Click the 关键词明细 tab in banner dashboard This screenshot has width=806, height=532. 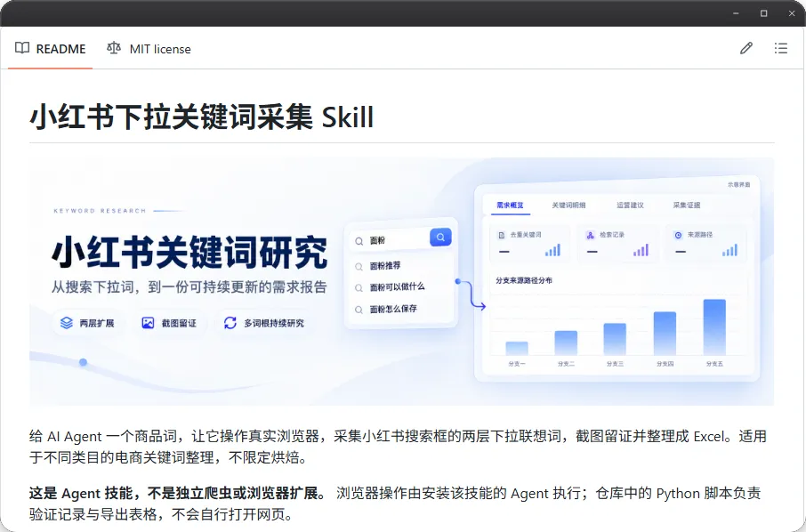(568, 206)
